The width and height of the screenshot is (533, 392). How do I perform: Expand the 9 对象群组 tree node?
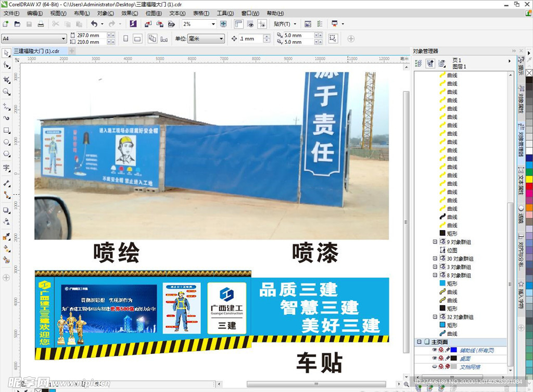point(435,242)
